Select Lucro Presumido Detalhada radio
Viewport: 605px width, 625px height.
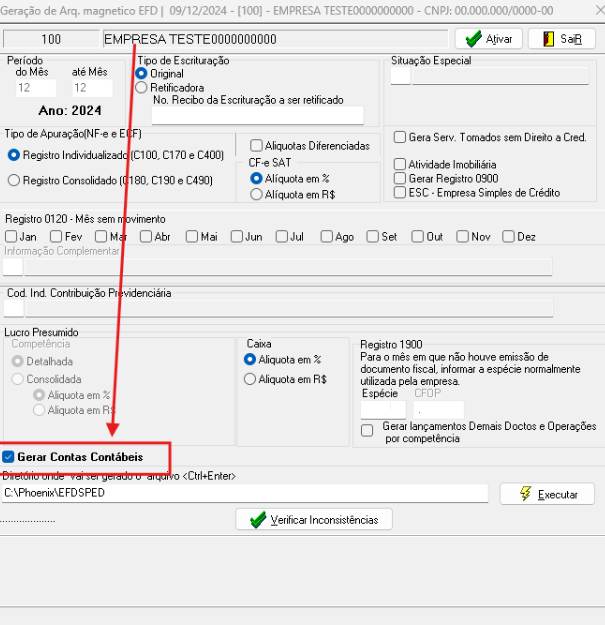pos(18,361)
